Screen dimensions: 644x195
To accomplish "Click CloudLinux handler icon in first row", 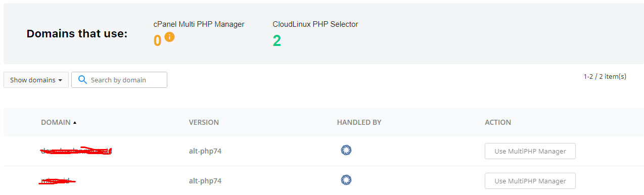I will (346, 150).
